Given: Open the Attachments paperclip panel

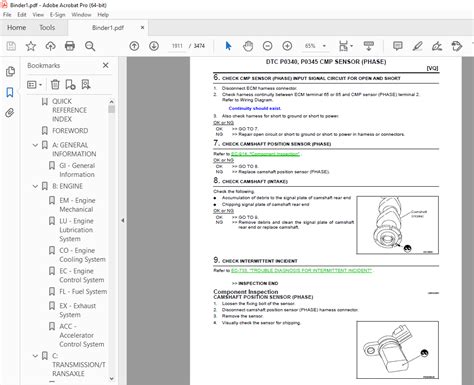Looking at the screenshot, I should pos(10,113).
